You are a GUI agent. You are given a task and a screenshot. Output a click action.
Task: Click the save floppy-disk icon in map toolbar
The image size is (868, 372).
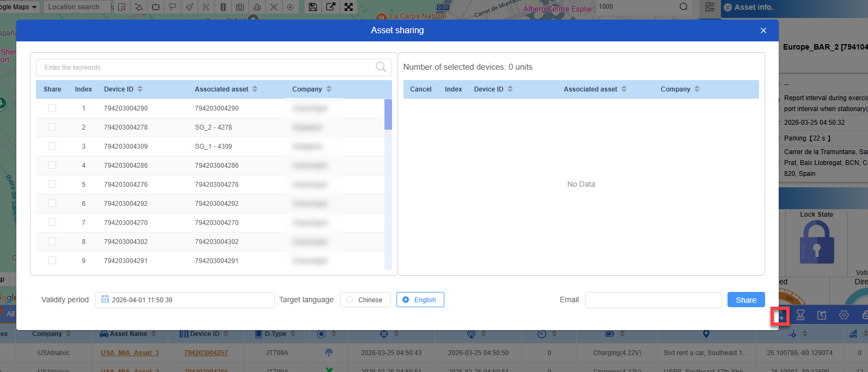(x=313, y=7)
